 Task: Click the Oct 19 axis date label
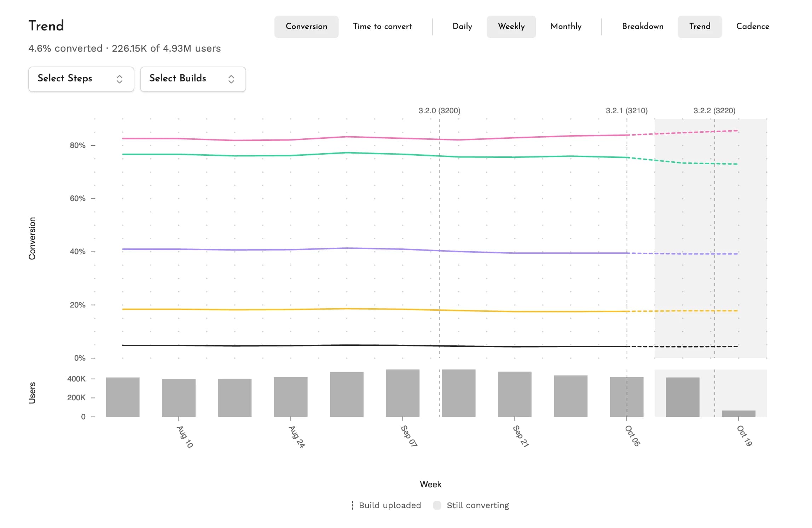coord(744,436)
